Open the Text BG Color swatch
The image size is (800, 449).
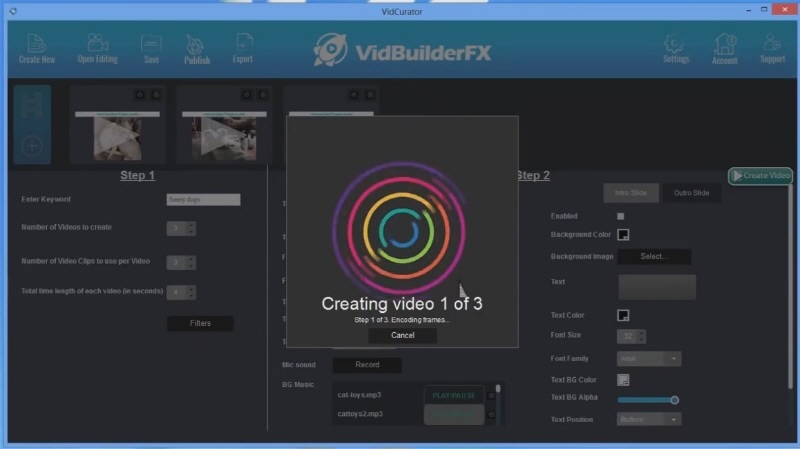623,380
